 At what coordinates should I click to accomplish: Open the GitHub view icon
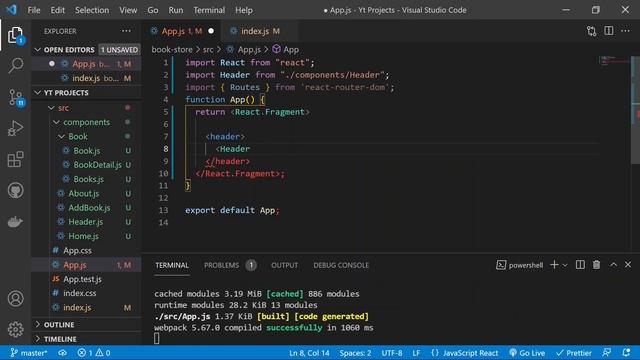(16, 191)
